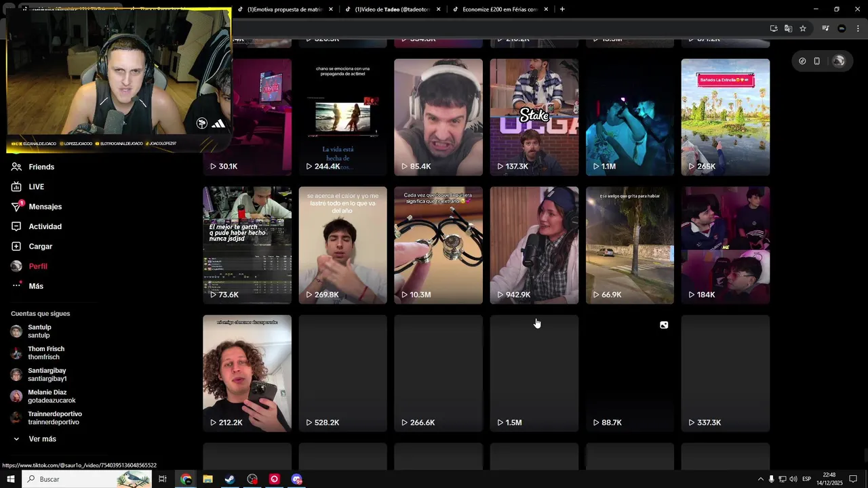Open Thom Frisch followed account

pos(38,353)
